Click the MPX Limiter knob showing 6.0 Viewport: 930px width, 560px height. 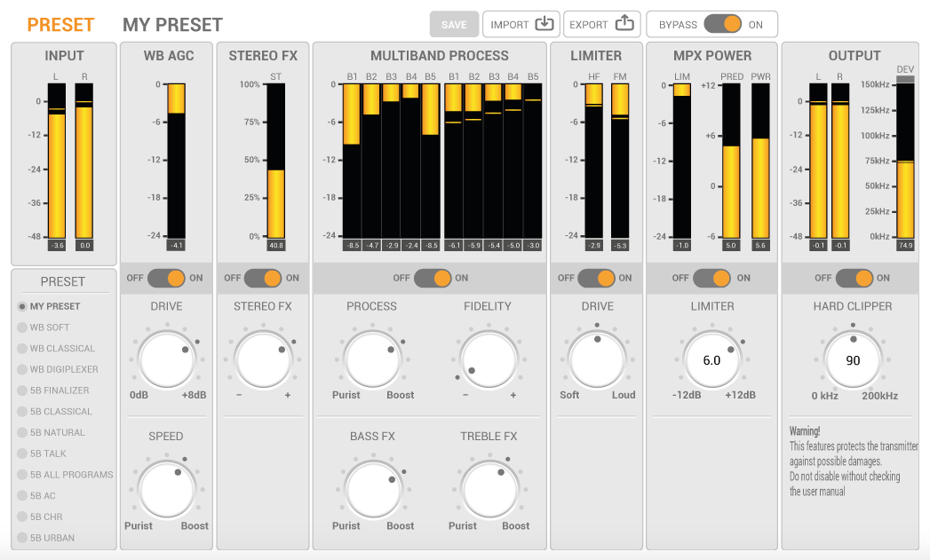(x=711, y=360)
